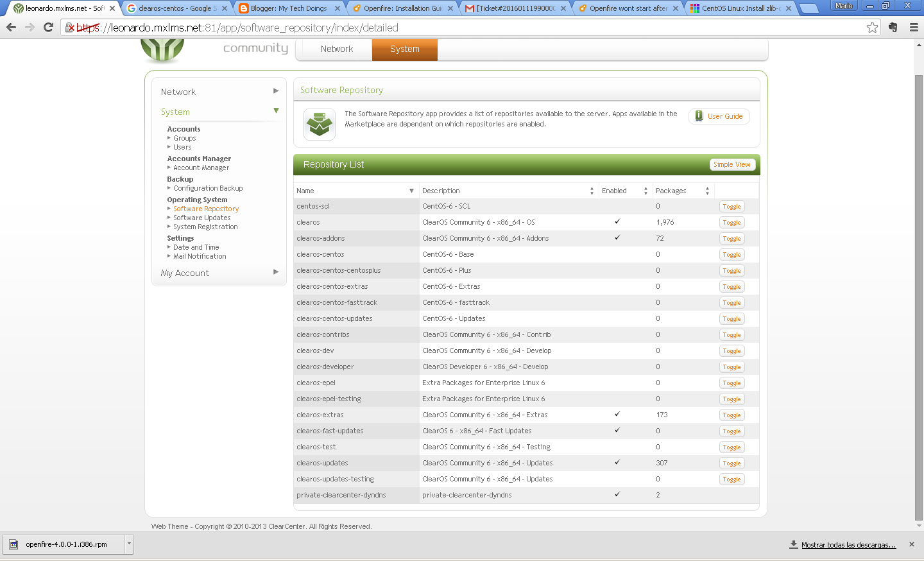
Task: Select the private-clearcenter-dyndns name cell
Action: coord(356,495)
